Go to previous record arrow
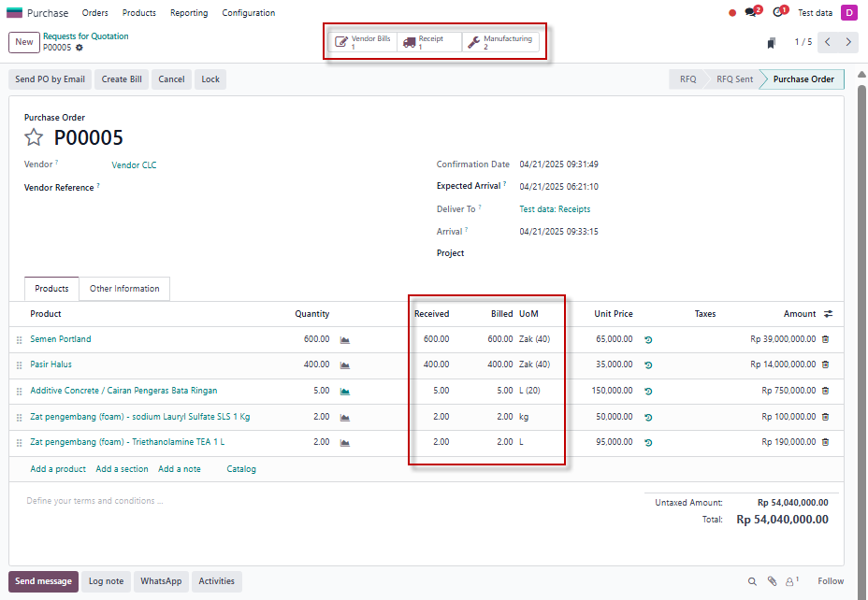The width and height of the screenshot is (868, 600). 828,42
